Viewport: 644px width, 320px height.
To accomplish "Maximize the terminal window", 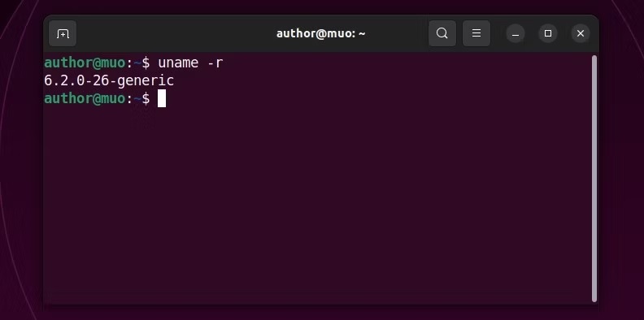I will (x=548, y=33).
